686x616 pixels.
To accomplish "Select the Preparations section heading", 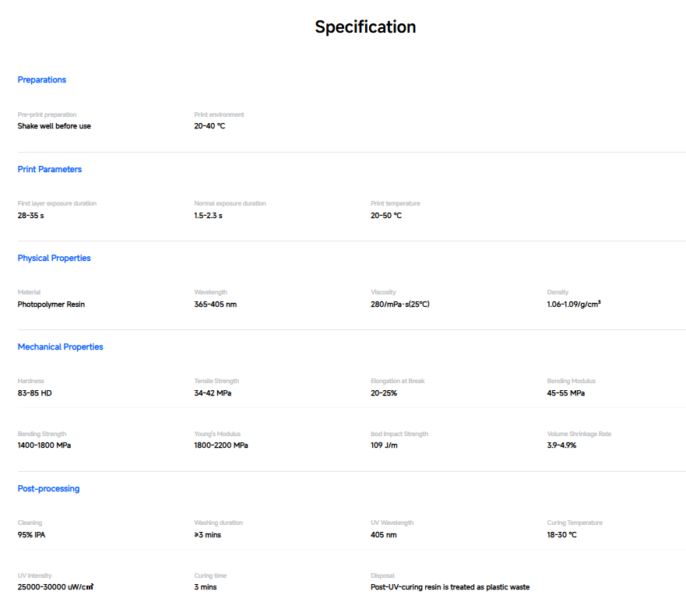I will tap(42, 80).
